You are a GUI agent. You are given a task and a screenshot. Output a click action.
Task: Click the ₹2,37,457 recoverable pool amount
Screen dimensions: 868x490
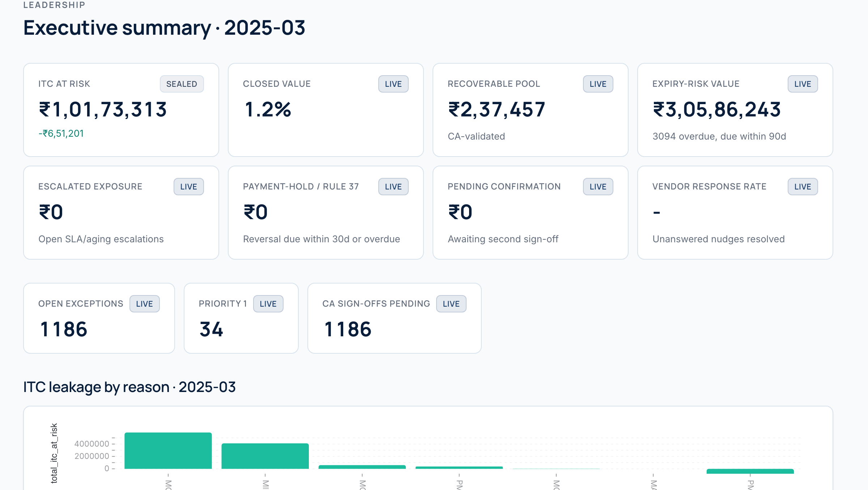click(x=496, y=110)
